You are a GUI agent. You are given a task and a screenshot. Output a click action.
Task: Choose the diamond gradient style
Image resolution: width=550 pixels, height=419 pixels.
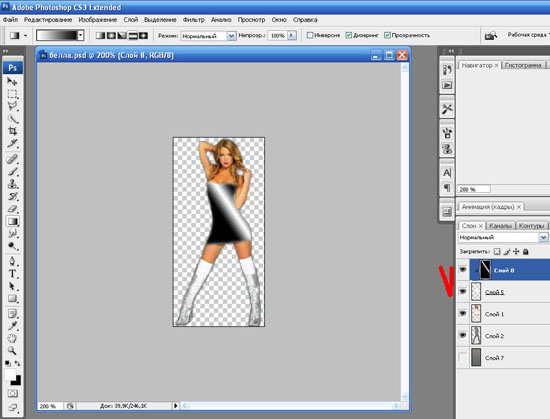(x=143, y=35)
